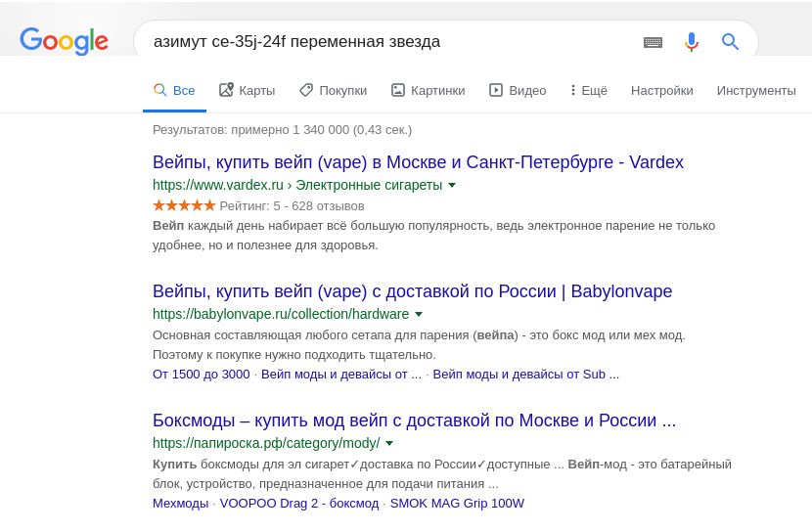Open the Babylonvape result title
The height and width of the screenshot is (532, 812).
(412, 291)
